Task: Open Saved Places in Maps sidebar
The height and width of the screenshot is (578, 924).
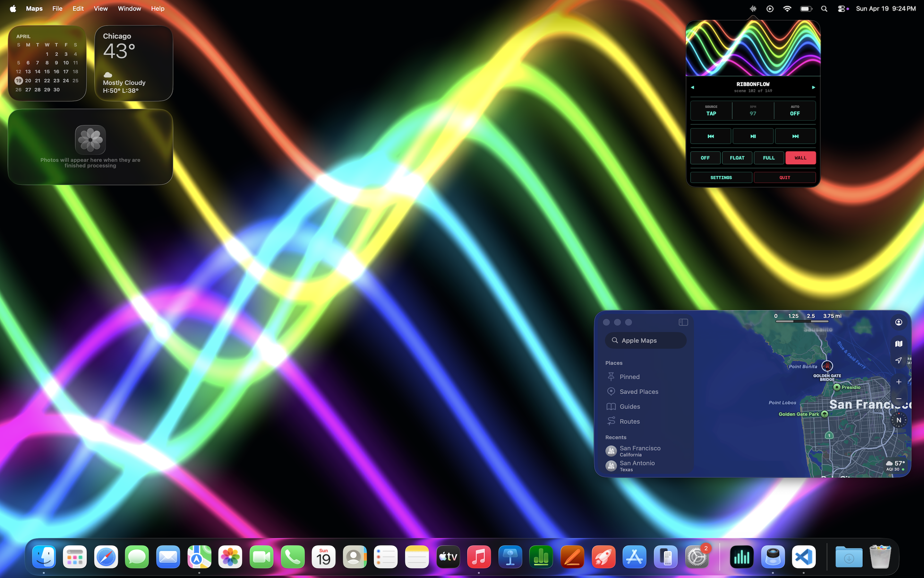Action: [x=646, y=391]
